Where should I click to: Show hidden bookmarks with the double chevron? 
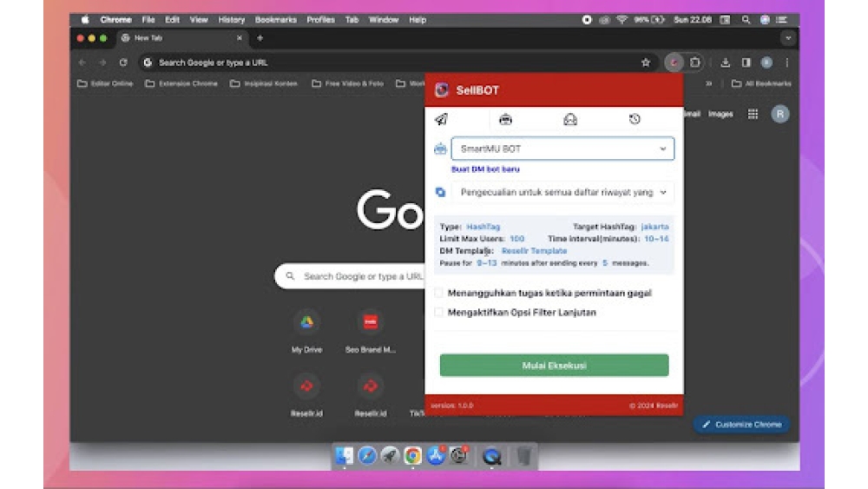pos(708,83)
